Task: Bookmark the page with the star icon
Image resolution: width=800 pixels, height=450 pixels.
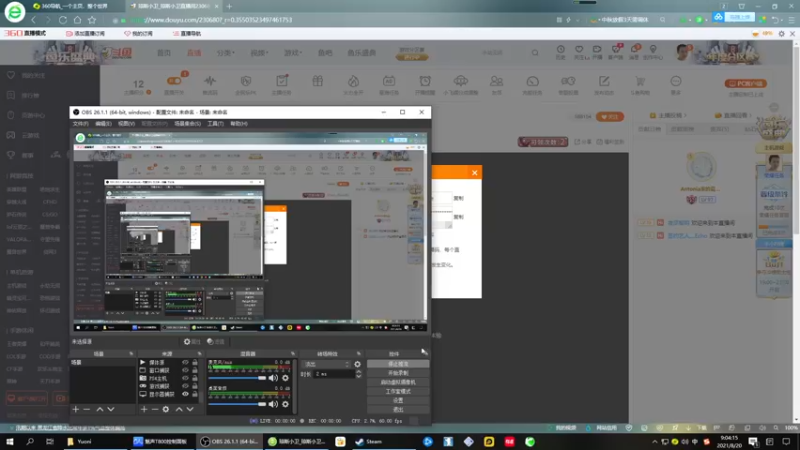Action: click(x=92, y=20)
